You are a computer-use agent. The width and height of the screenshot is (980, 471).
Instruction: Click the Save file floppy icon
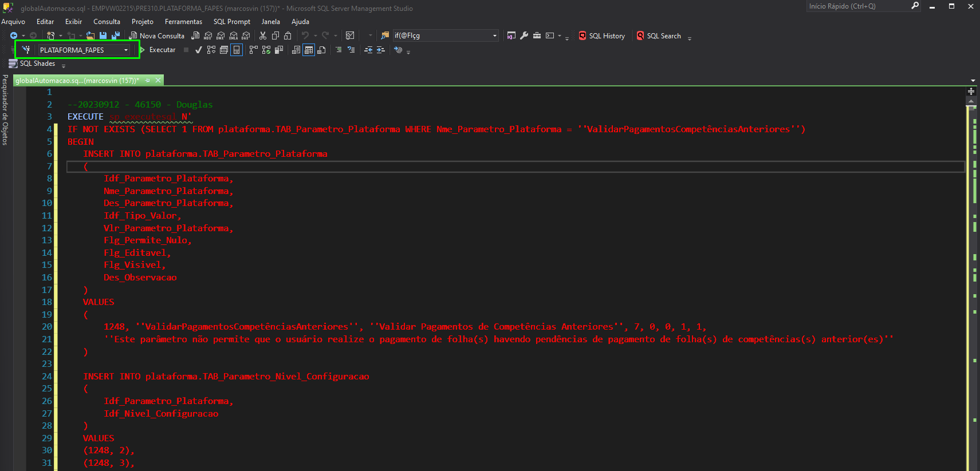pos(103,35)
